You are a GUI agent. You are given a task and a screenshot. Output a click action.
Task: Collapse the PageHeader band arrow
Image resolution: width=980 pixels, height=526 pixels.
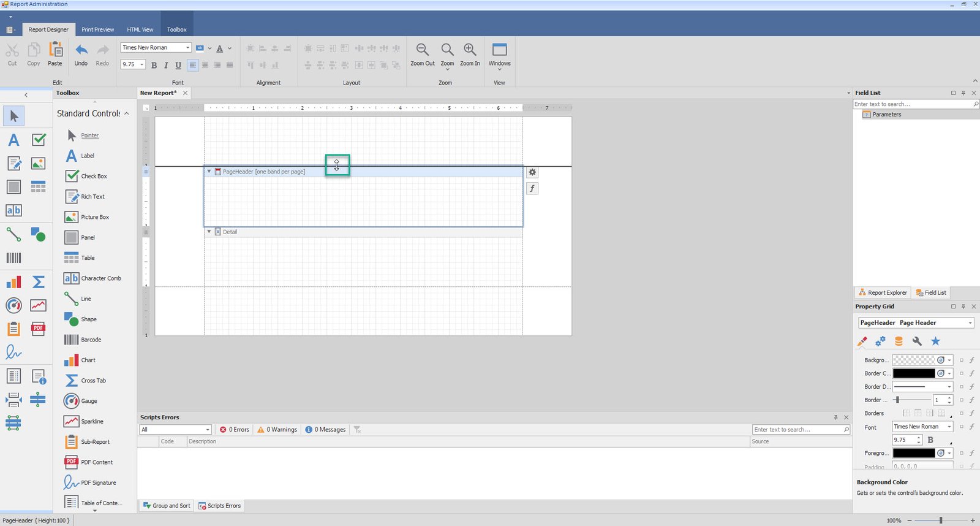(x=209, y=172)
